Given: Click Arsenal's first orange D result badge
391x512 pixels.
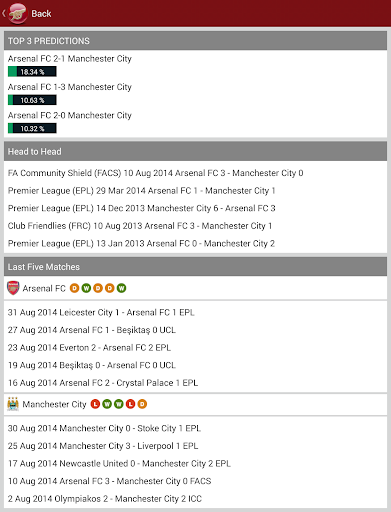Looking at the screenshot, I should point(74,288).
